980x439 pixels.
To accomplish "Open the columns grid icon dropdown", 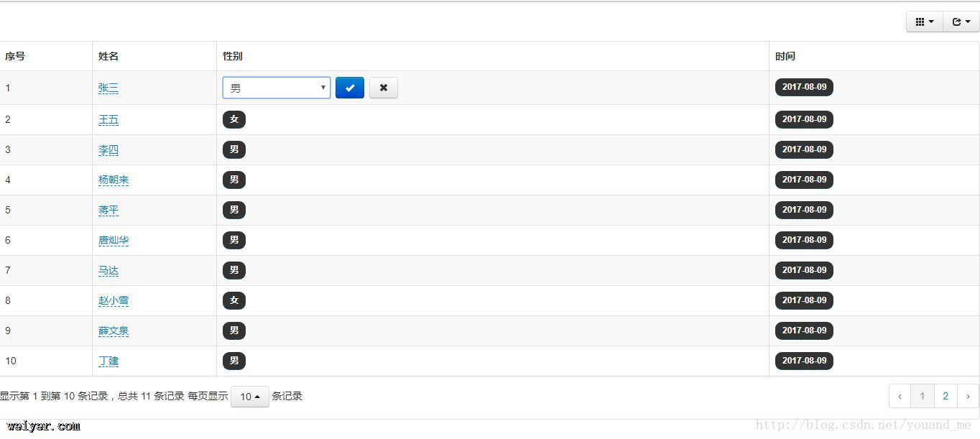I will tap(924, 22).
